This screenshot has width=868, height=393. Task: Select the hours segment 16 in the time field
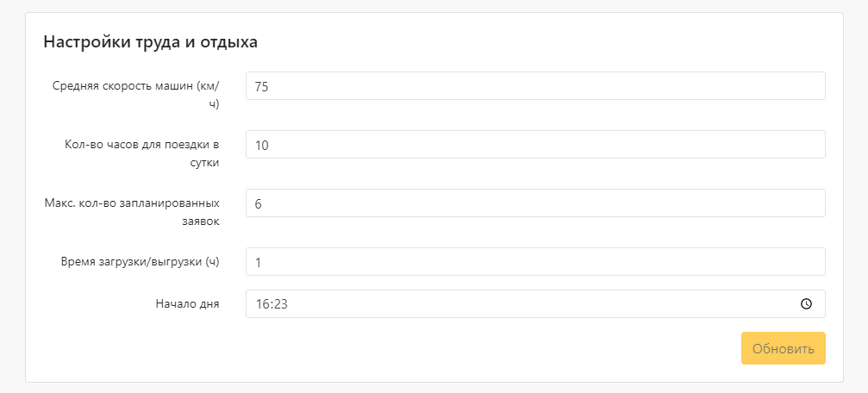[x=261, y=304]
